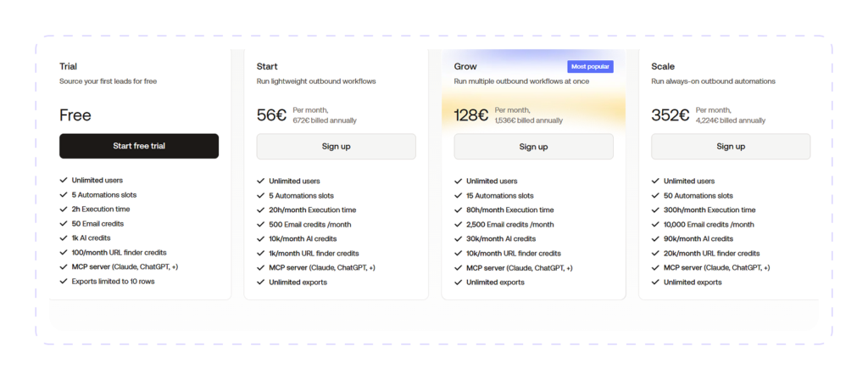
Task: Click checkmark next to 2h Execution time
Action: (x=63, y=210)
